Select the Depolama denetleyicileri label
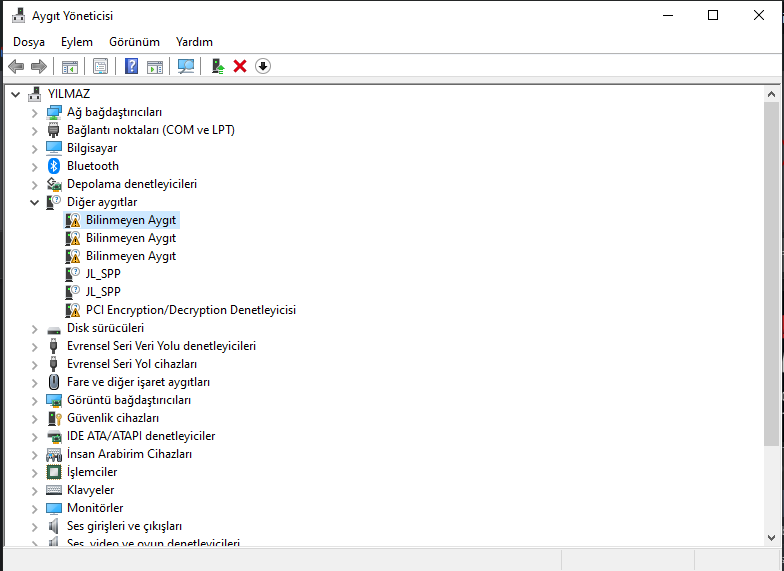The width and height of the screenshot is (784, 571). pos(132,184)
